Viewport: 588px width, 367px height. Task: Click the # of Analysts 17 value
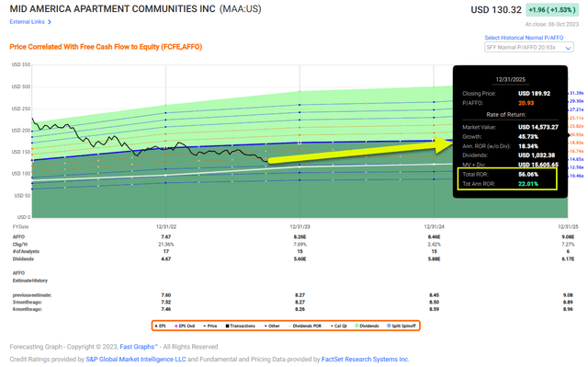[x=166, y=251]
